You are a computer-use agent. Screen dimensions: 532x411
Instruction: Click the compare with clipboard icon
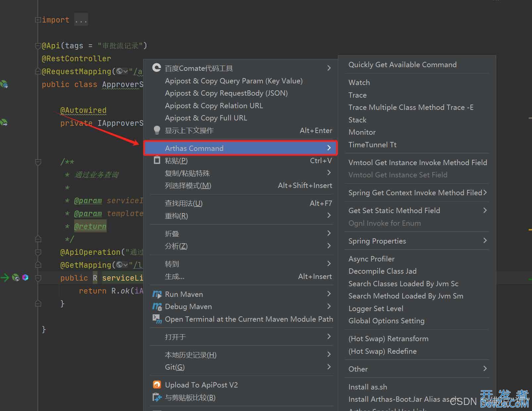coord(157,397)
